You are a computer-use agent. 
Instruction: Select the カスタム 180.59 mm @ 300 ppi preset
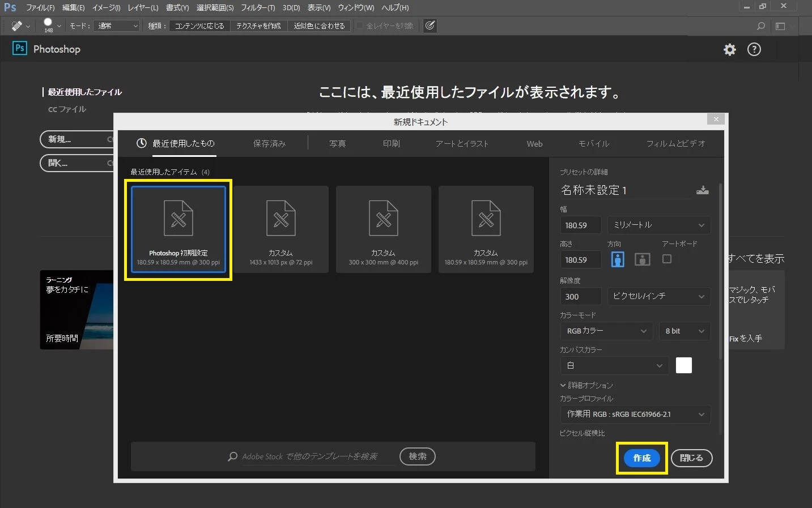pyautogui.click(x=486, y=229)
